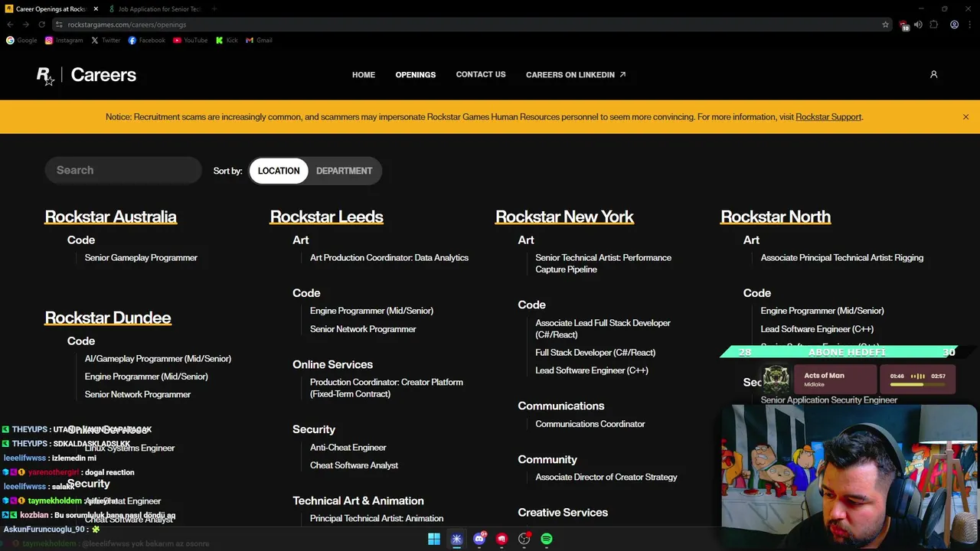Open Spotify from the taskbar

tap(547, 539)
